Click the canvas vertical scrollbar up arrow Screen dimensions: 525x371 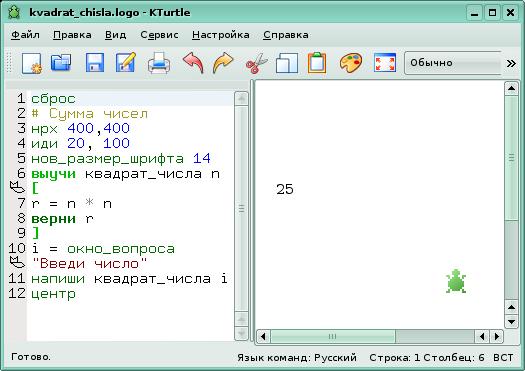tap(511, 88)
